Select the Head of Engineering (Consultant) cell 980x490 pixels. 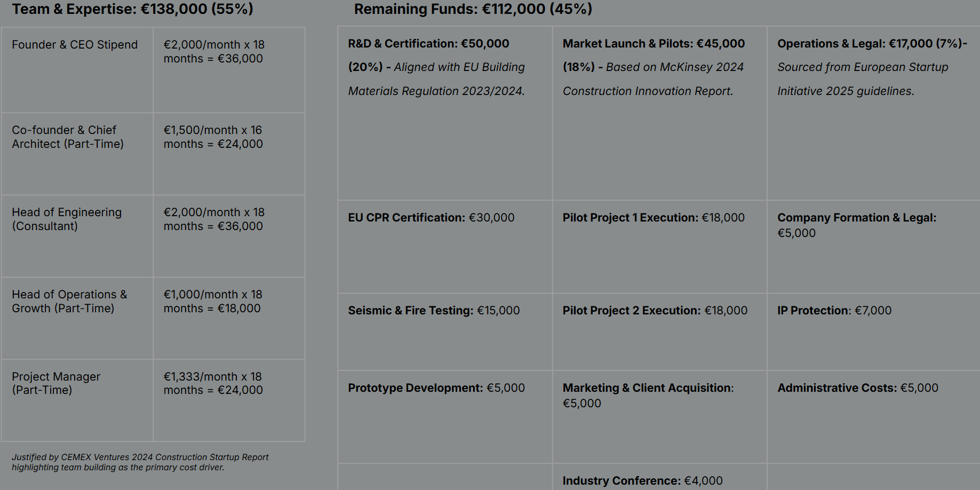(67, 219)
